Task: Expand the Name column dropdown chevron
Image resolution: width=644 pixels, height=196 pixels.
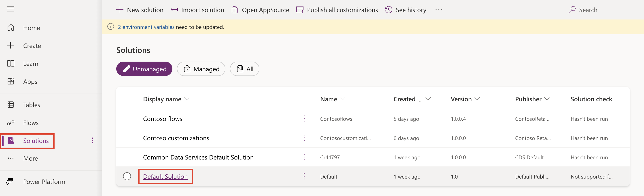Action: 343,99
